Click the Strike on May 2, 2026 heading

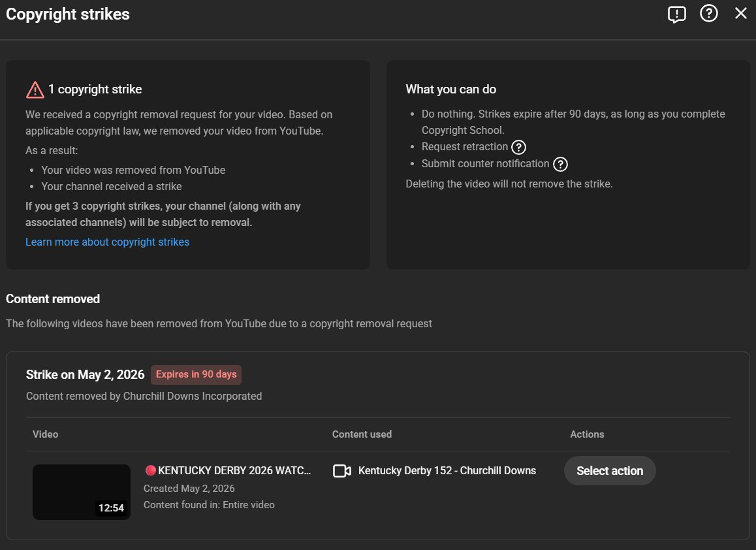tap(86, 374)
